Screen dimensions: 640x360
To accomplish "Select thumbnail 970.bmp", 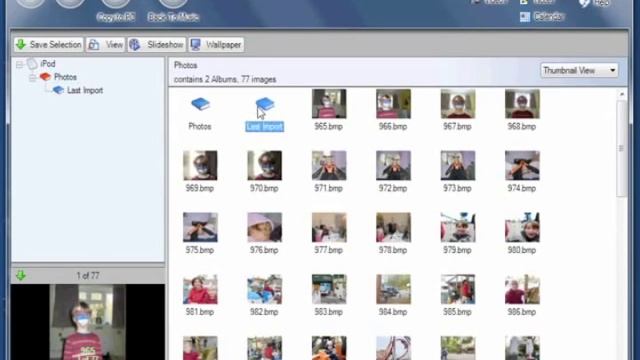I will 264,166.
